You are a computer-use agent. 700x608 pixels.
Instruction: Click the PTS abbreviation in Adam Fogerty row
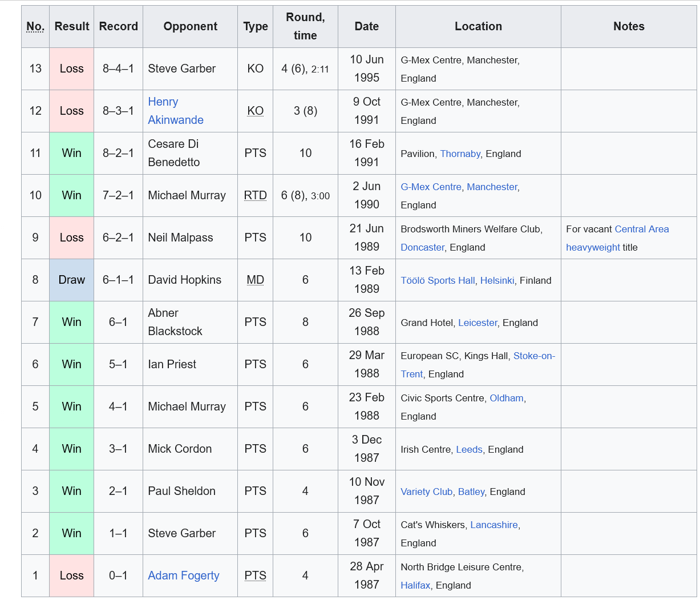tap(255, 575)
